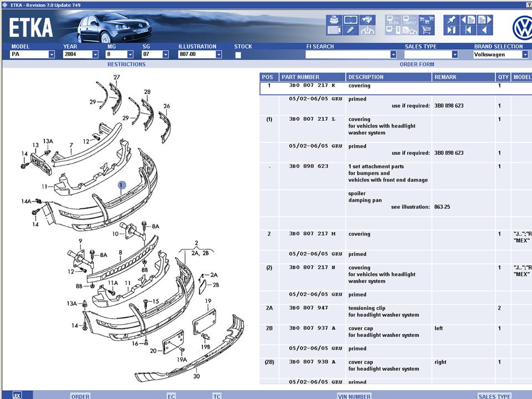Screen dimensions: 532x399
Task: Click the DESCRIPTION column header
Action: (388, 77)
